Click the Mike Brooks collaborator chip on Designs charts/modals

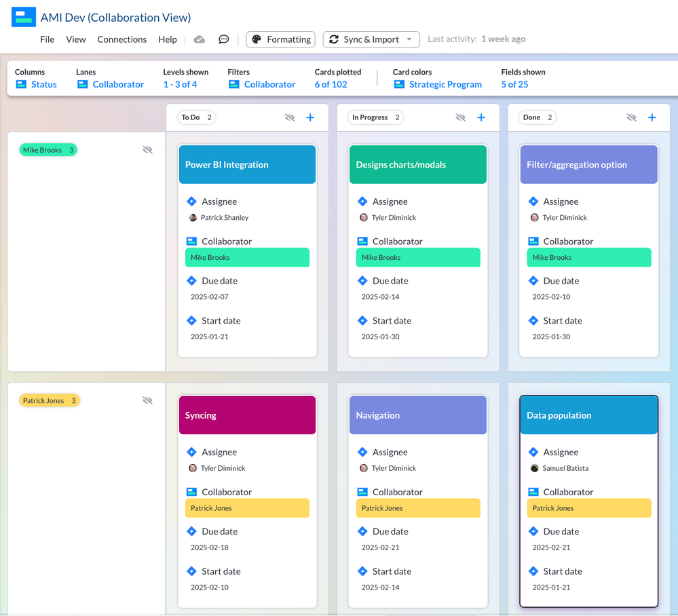tap(417, 257)
